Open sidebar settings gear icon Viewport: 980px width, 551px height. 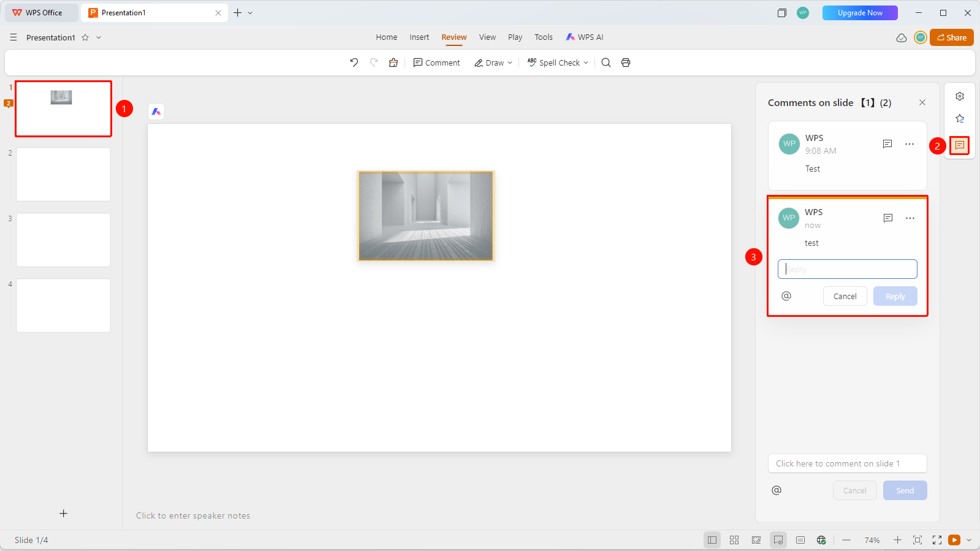coord(960,96)
